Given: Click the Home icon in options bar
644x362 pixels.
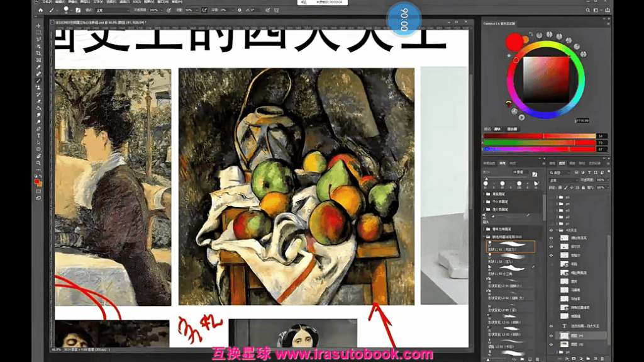Looking at the screenshot, I should (x=41, y=11).
